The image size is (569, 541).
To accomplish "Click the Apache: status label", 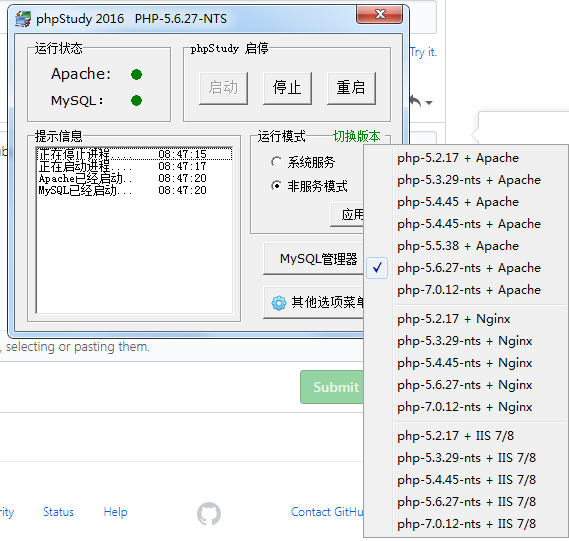I will click(81, 74).
